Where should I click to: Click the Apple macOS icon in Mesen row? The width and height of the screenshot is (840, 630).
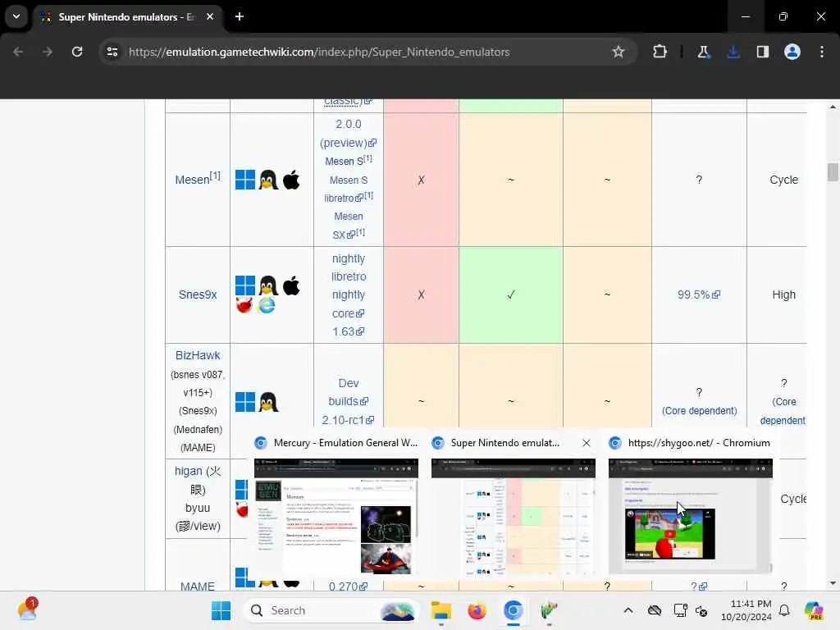291,180
